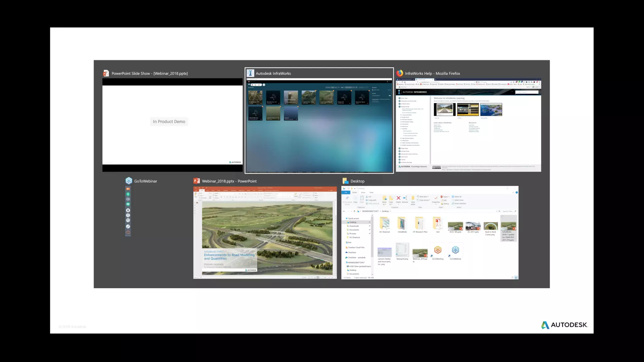Select Downloads in Desktop window navigation pane
The height and width of the screenshot is (362, 644).
click(x=353, y=226)
